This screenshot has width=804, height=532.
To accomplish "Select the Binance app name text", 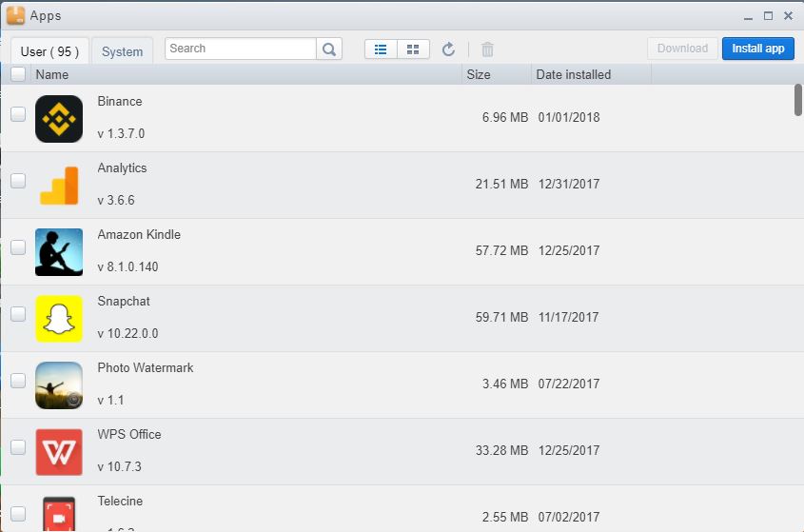I will click(x=120, y=101).
